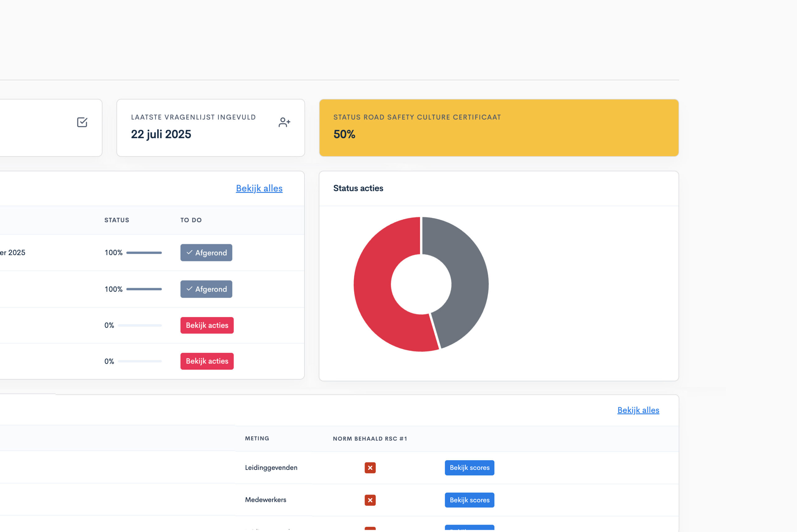The image size is (797, 532).
Task: Click the NORM BEHAALD RSC #1 column header
Action: pyautogui.click(x=370, y=438)
